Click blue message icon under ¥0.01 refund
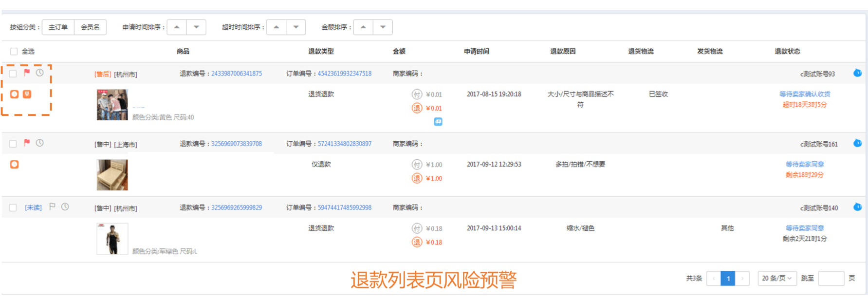 click(x=438, y=122)
